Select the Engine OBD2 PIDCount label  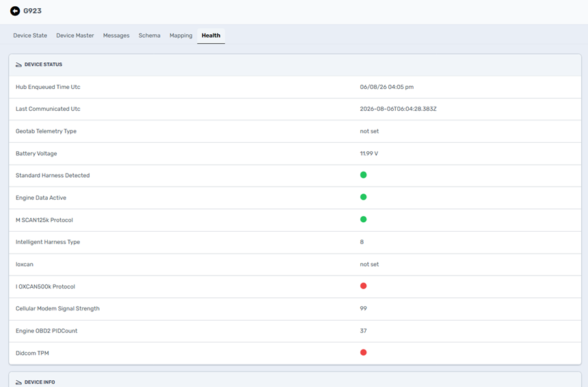pyautogui.click(x=46, y=331)
